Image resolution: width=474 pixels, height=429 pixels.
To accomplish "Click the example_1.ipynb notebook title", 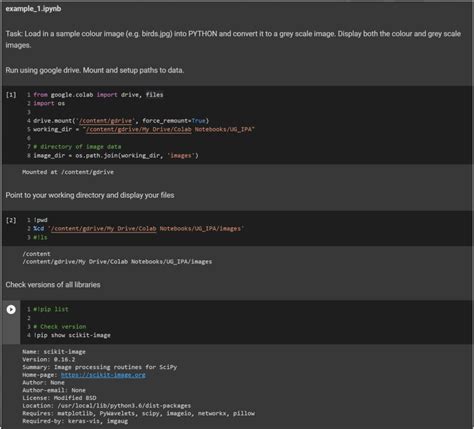I will click(x=33, y=9).
